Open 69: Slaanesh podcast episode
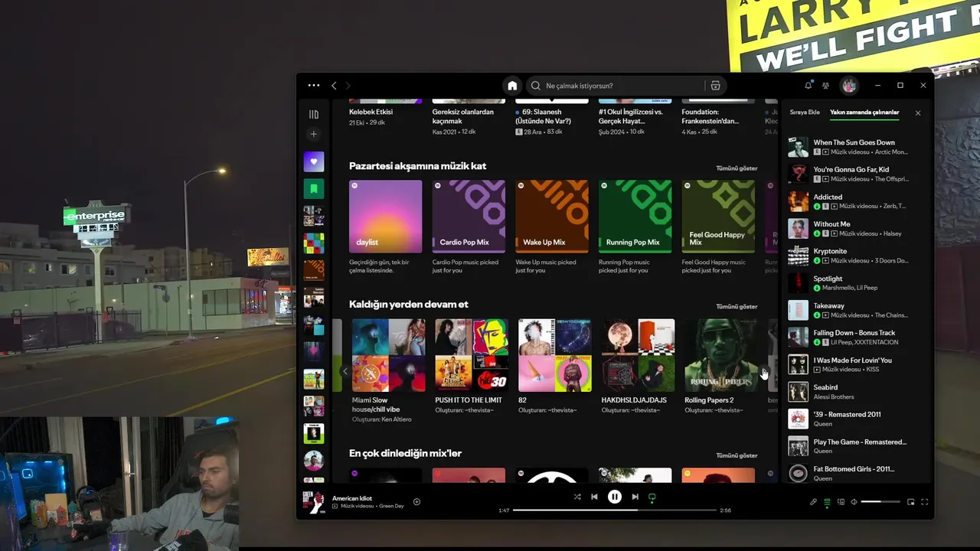This screenshot has width=980, height=551. tap(551, 118)
